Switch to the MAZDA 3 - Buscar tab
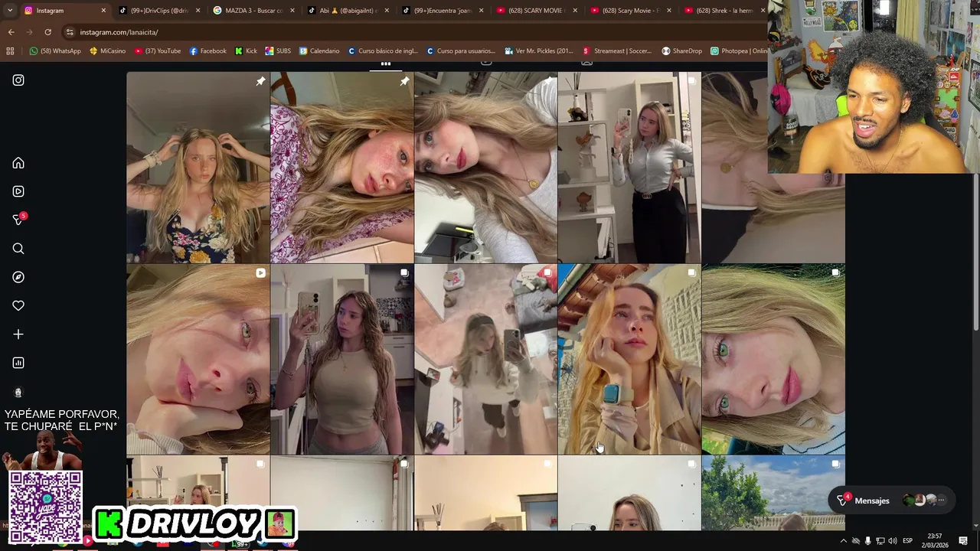This screenshot has height=551, width=980. click(253, 11)
